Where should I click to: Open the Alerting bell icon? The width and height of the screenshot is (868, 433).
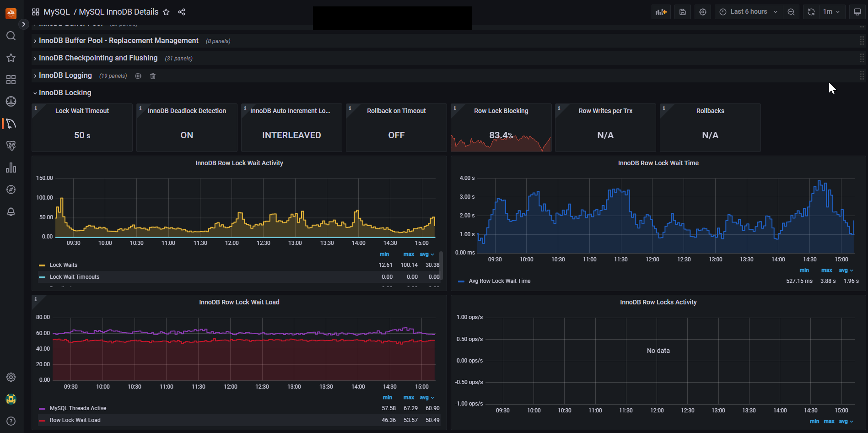11,211
